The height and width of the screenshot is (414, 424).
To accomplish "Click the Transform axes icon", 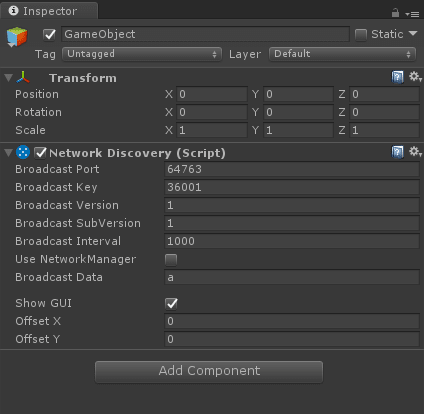I will (x=23, y=77).
